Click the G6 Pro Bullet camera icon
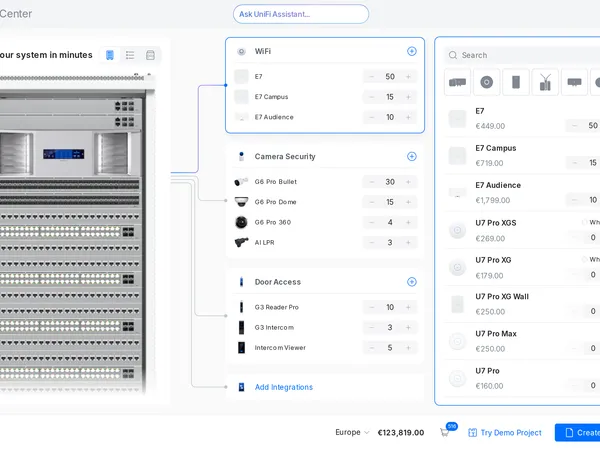Viewport: 600px width, 450px height. click(241, 182)
